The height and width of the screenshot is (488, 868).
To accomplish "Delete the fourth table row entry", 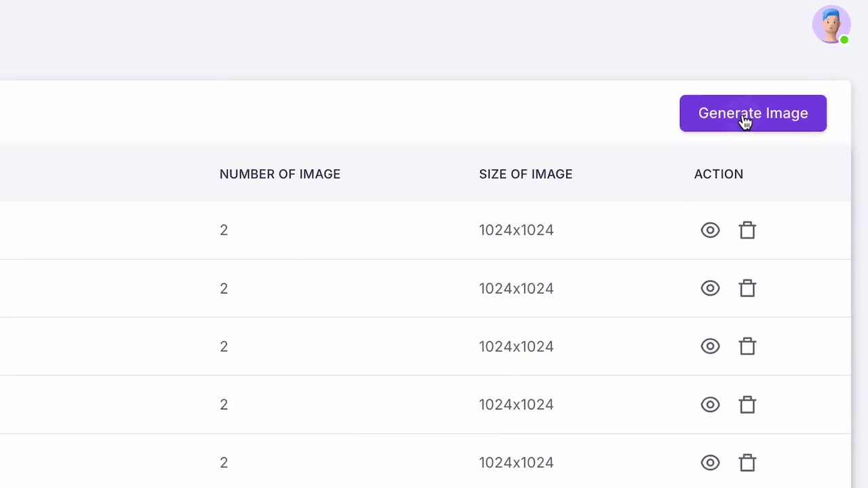I will 747,405.
